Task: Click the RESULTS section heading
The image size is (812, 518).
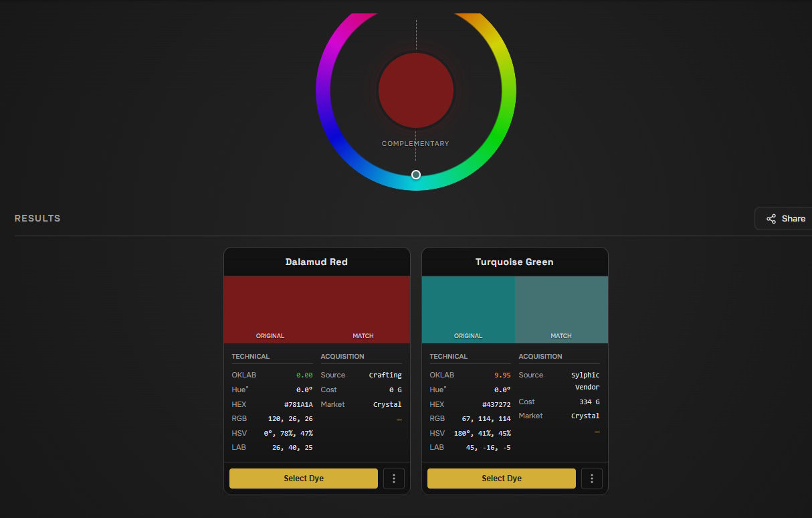Action: coord(37,218)
